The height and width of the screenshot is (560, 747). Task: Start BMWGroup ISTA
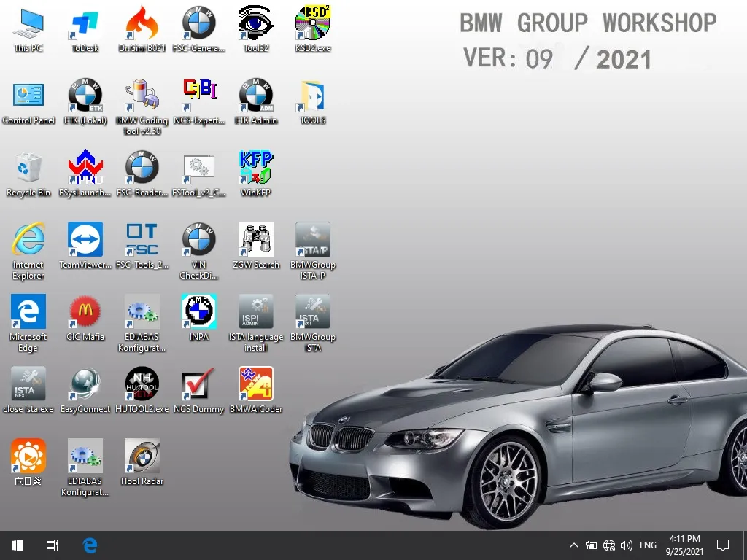click(312, 312)
